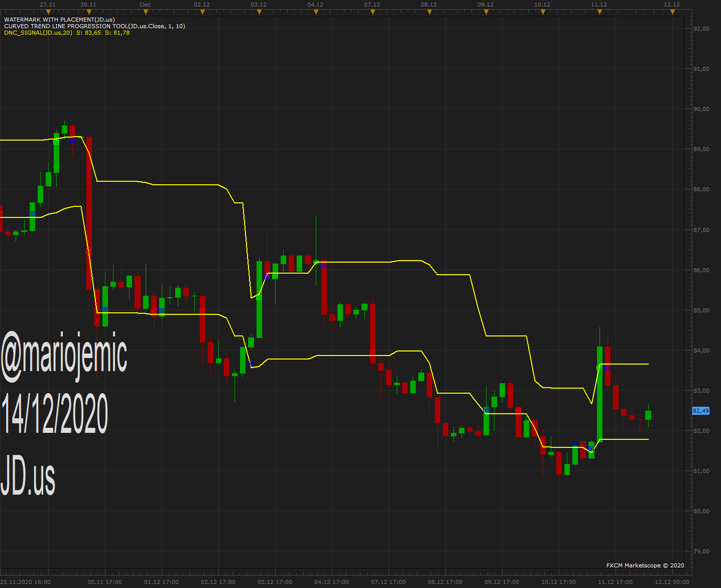
Task: Click the 25.11.2020 16:00 time axis label
Action: tap(26, 582)
